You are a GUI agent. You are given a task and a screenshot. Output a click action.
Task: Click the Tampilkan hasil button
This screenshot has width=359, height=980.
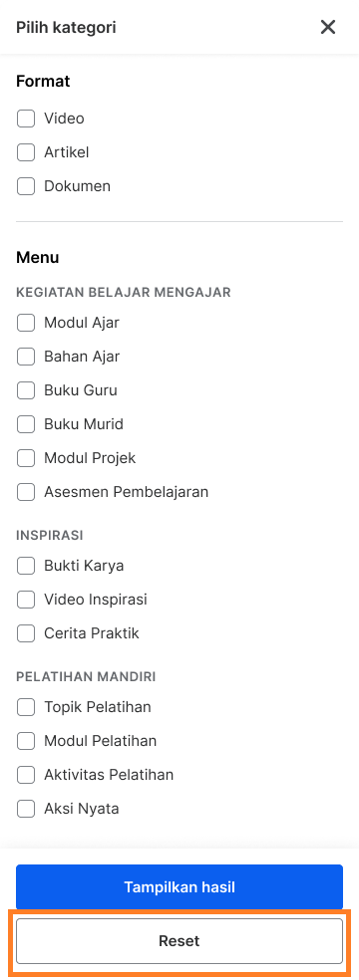[179, 886]
